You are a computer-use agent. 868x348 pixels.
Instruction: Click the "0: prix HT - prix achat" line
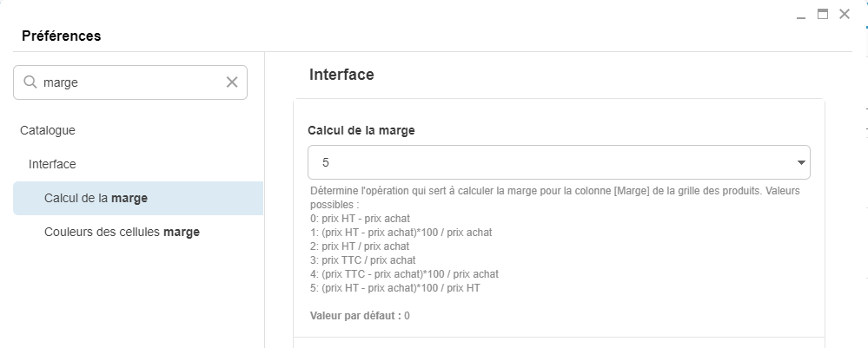[x=360, y=219]
